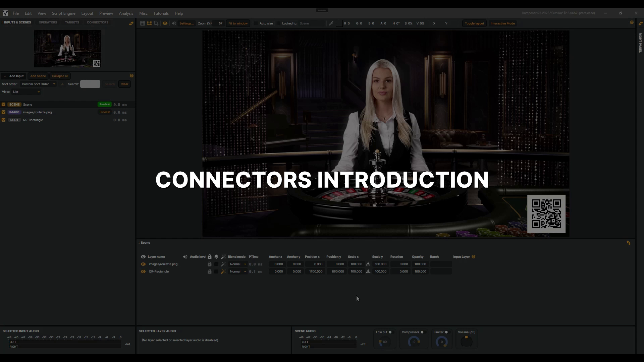
Task: Click the lock icon on images/roulette.png layer
Action: pos(210,264)
